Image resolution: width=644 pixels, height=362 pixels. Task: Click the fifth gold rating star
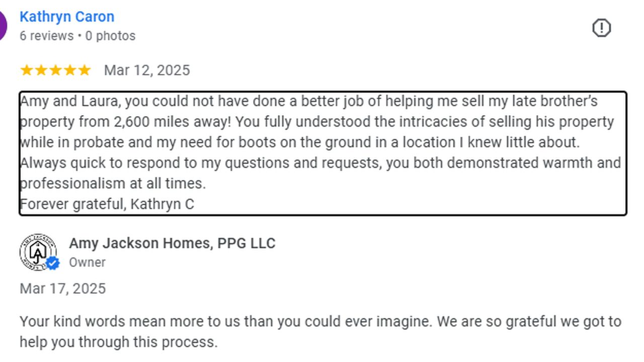click(x=84, y=70)
